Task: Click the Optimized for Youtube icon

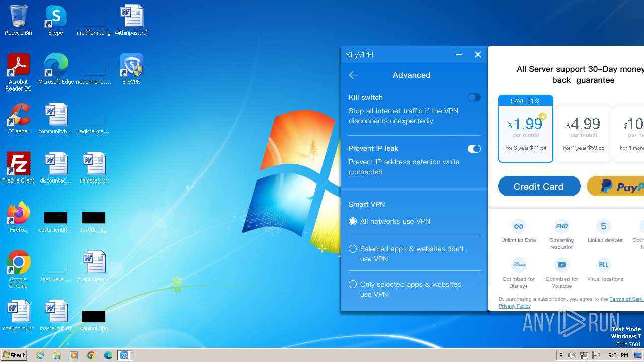Action: coord(561,264)
